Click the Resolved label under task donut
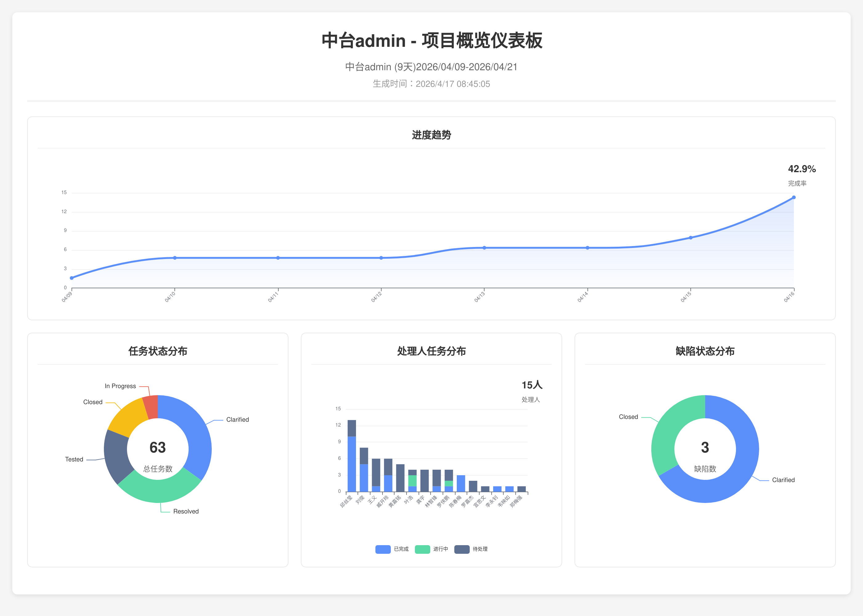 coord(186,511)
